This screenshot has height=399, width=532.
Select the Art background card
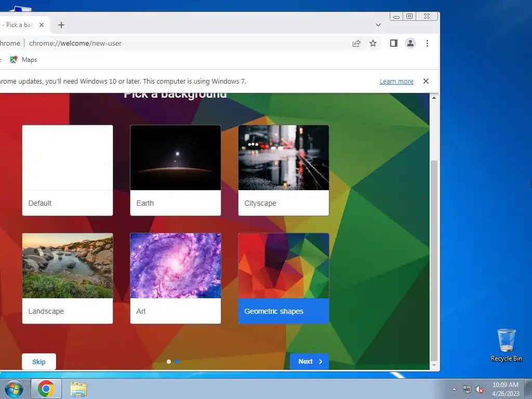click(176, 278)
